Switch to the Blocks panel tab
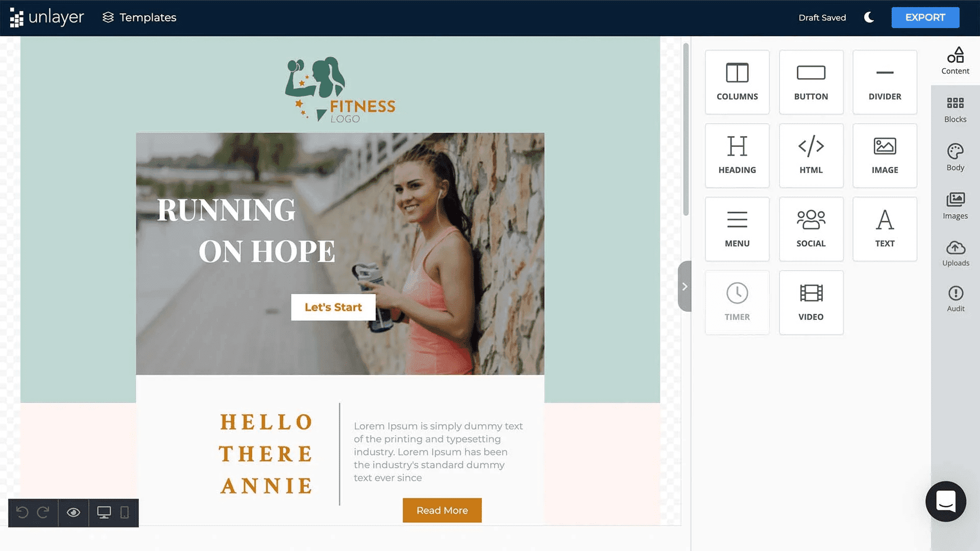The image size is (980, 551). (955, 109)
